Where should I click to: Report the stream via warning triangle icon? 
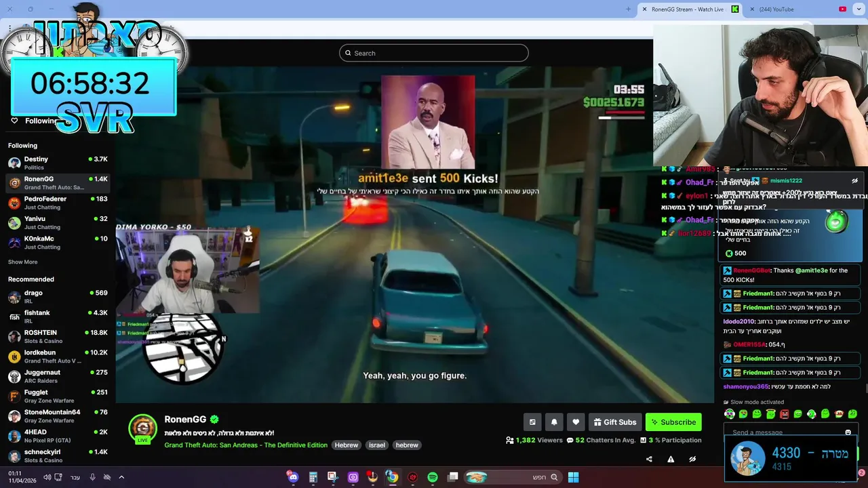(x=671, y=459)
